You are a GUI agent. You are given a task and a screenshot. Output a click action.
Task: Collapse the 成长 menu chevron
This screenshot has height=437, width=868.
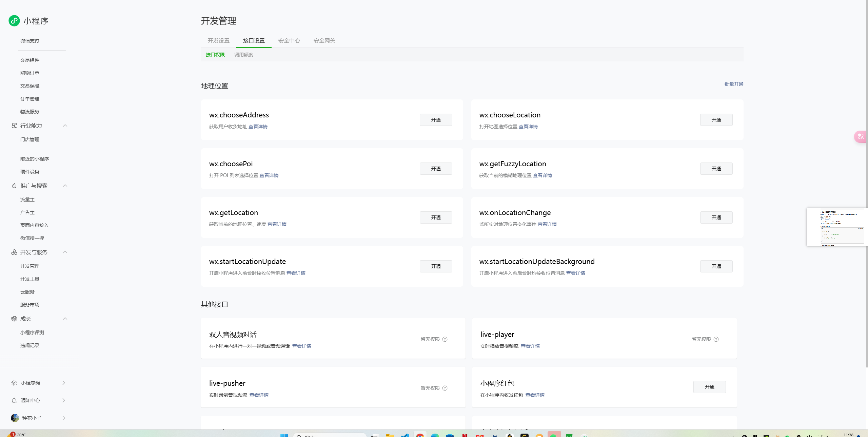coord(65,319)
